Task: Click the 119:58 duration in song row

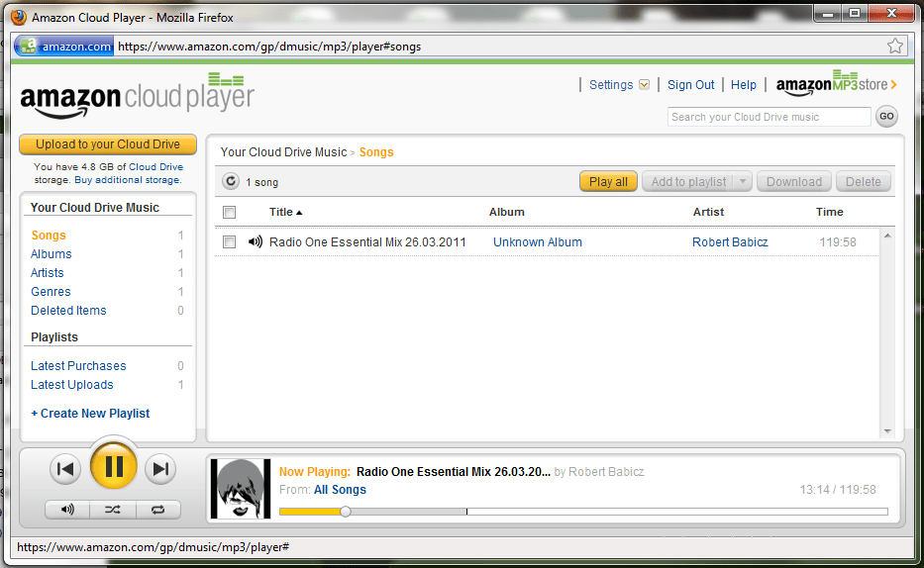Action: [x=838, y=241]
